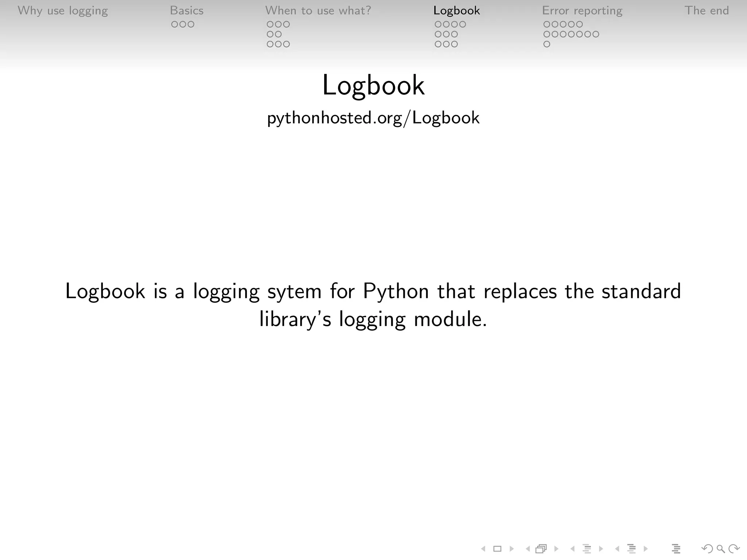Open the pythonhosted.org/Logbook link
Image resolution: width=747 pixels, height=560 pixels.
tap(373, 118)
